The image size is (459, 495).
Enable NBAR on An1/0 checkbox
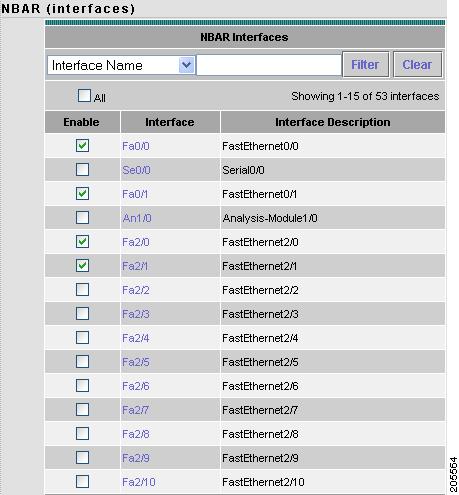(82, 218)
